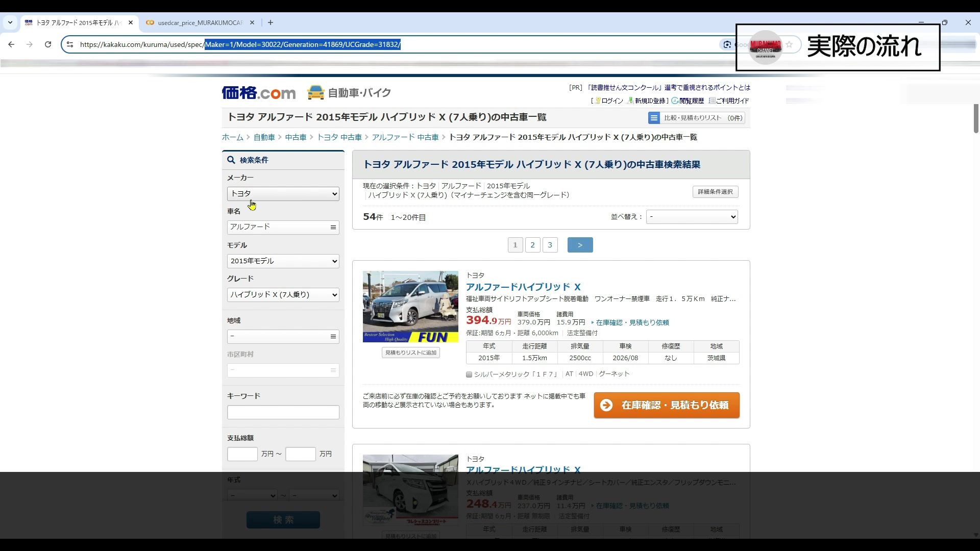Click the orange button's arrow icon
This screenshot has height=551, width=980.
click(x=606, y=405)
